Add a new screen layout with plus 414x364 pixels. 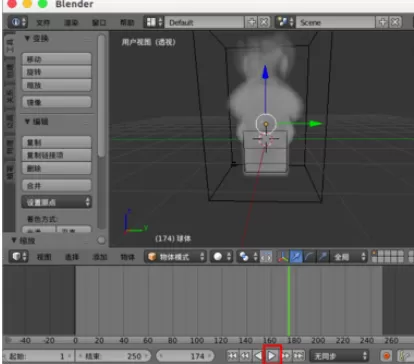click(251, 22)
